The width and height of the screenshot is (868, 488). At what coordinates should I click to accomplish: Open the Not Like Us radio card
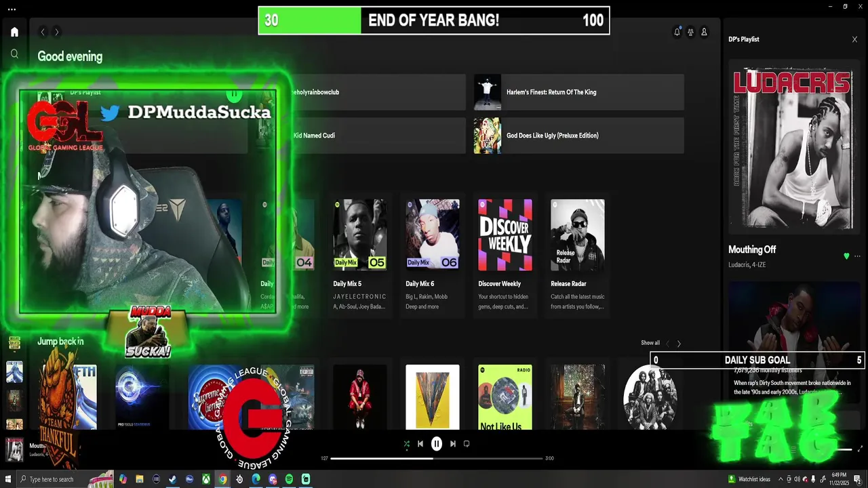pos(505,397)
